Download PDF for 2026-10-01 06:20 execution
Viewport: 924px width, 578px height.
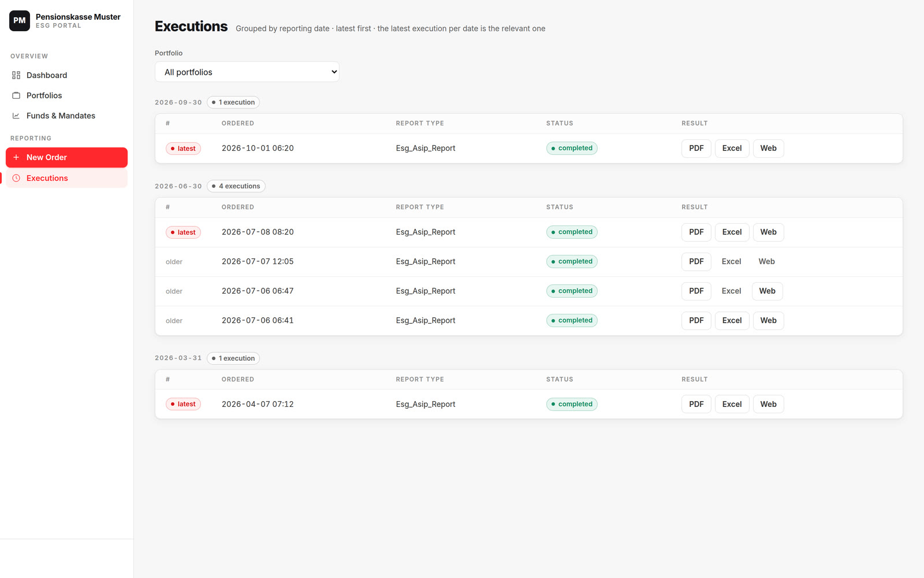coord(696,149)
